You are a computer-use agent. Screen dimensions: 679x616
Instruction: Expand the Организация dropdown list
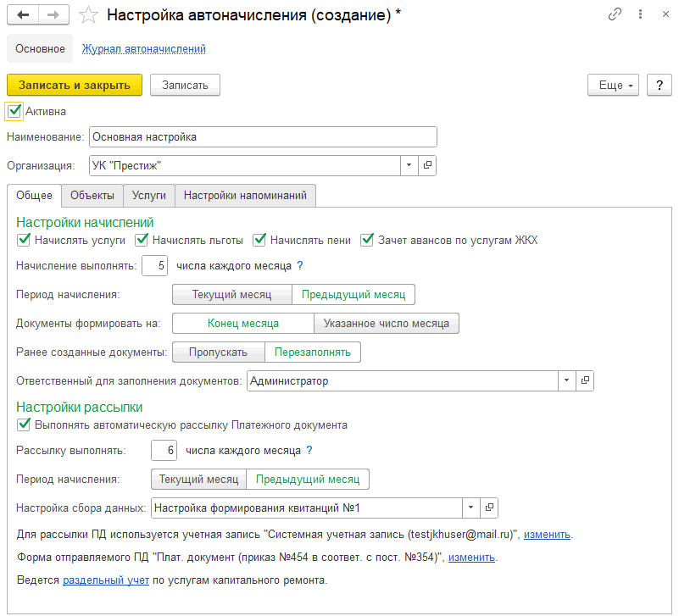coord(409,165)
